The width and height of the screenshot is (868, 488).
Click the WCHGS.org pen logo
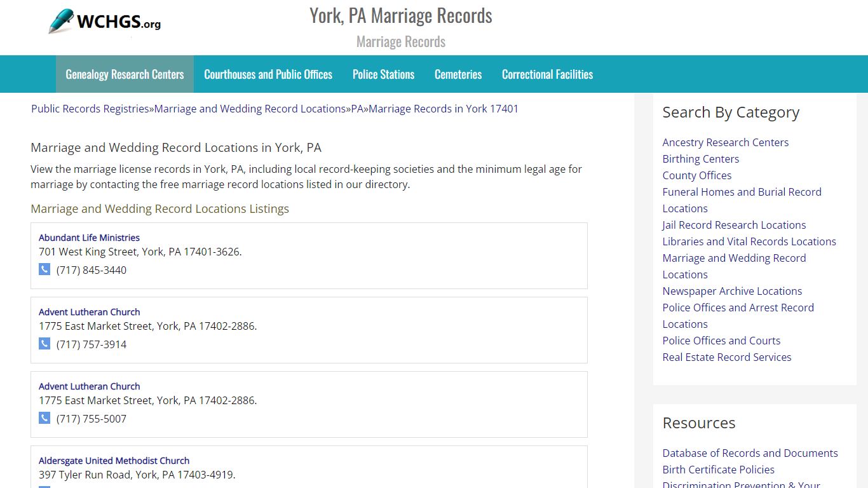click(x=105, y=22)
